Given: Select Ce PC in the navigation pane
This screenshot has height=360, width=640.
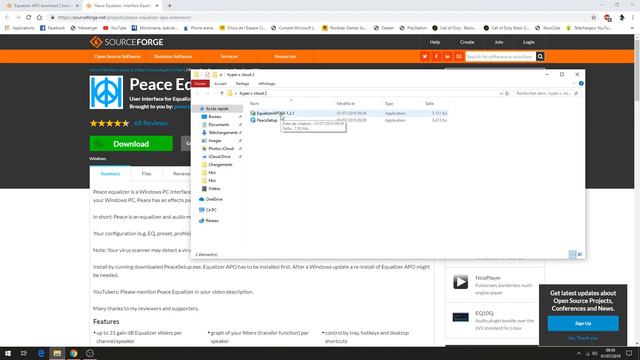Looking at the screenshot, I should 211,210.
